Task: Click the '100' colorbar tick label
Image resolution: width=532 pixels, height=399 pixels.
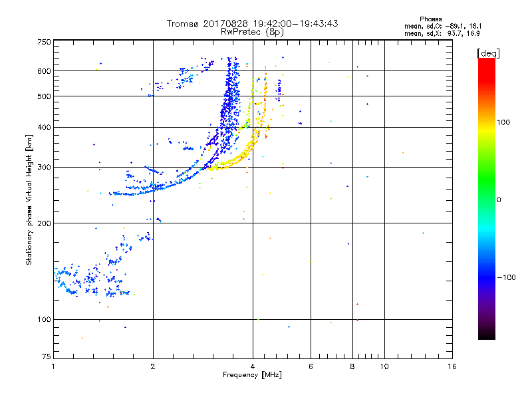Action: click(503, 122)
